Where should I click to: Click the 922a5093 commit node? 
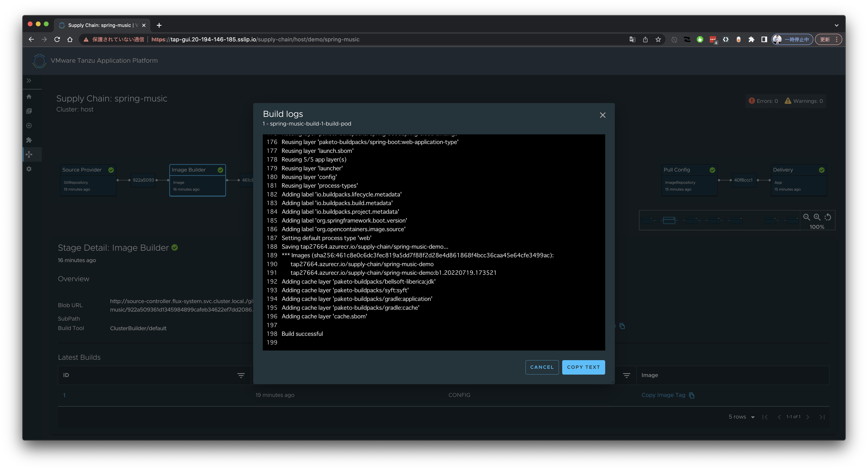point(143,180)
